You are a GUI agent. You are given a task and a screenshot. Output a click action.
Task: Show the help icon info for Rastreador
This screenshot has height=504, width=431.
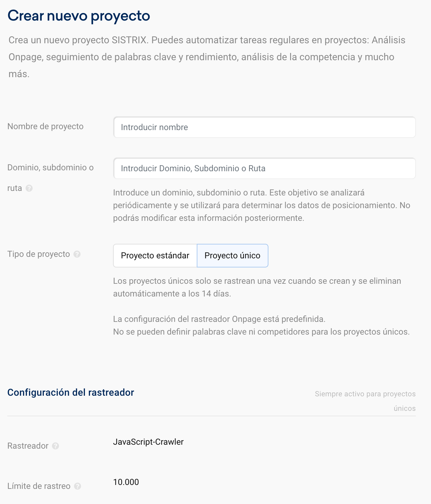click(55, 446)
